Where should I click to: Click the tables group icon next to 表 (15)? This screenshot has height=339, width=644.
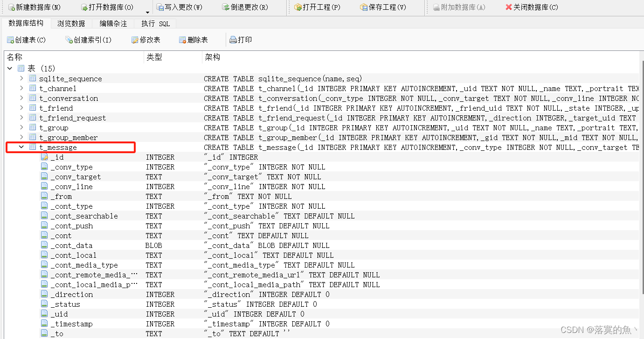point(21,69)
